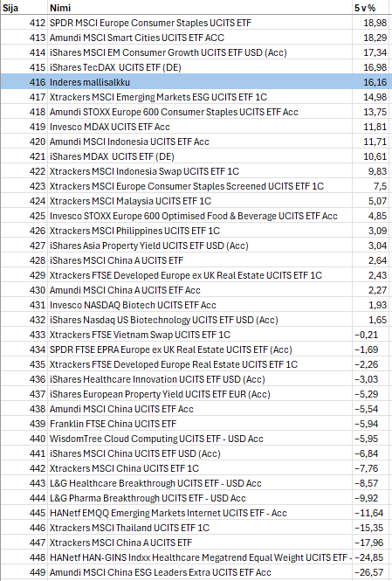The width and height of the screenshot is (392, 581).
Task: Select iShares Healthcare Innovation cell
Action: click(200, 379)
